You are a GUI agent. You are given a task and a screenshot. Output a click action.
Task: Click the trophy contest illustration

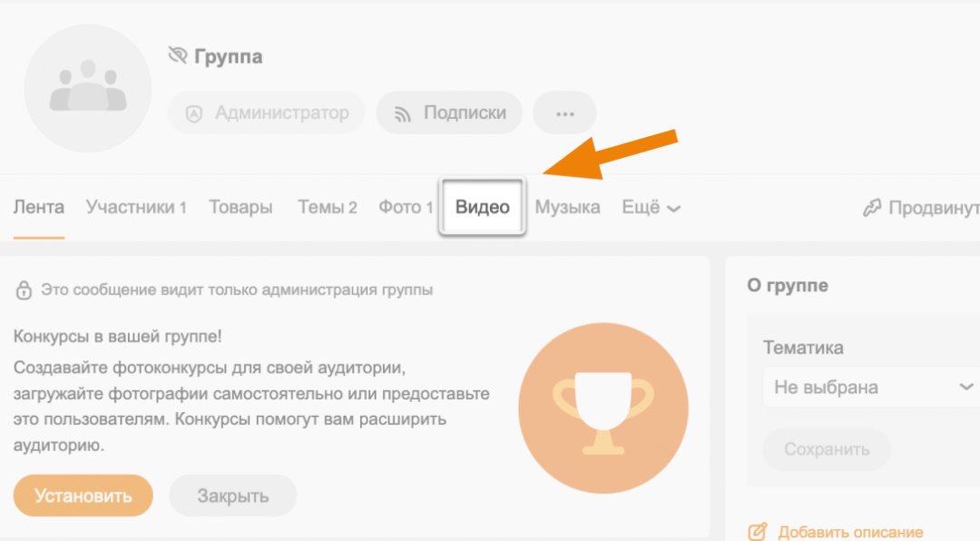pos(603,408)
